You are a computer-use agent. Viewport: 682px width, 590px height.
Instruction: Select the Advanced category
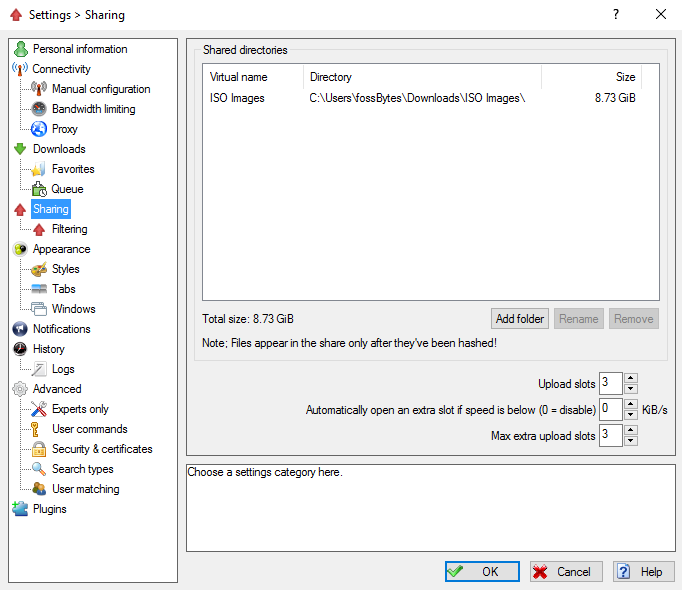[x=57, y=389]
